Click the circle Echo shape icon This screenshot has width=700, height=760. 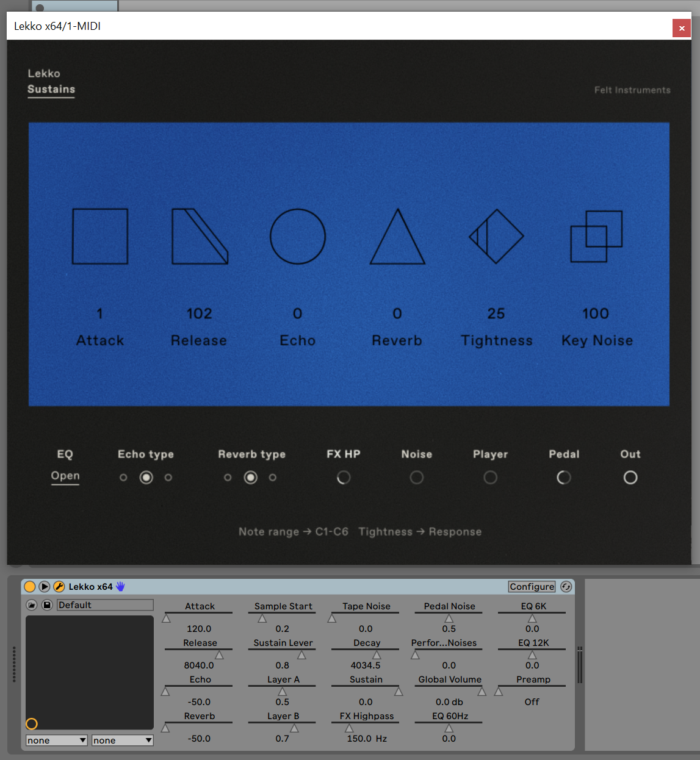298,236
